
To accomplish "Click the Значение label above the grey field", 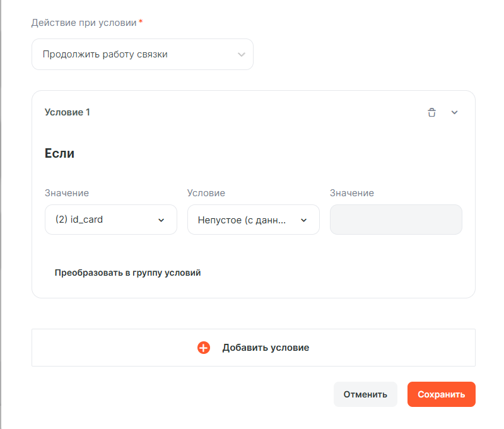I will [352, 193].
